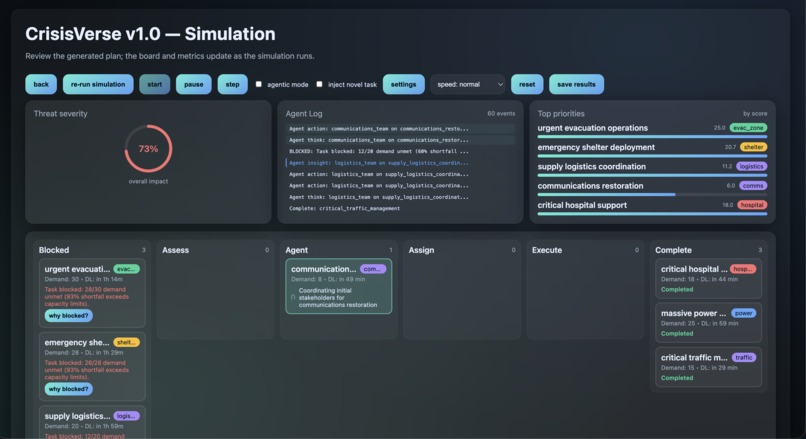The height and width of the screenshot is (439, 806).
Task: Ask why blocked on emergency shelter card
Action: 68,389
